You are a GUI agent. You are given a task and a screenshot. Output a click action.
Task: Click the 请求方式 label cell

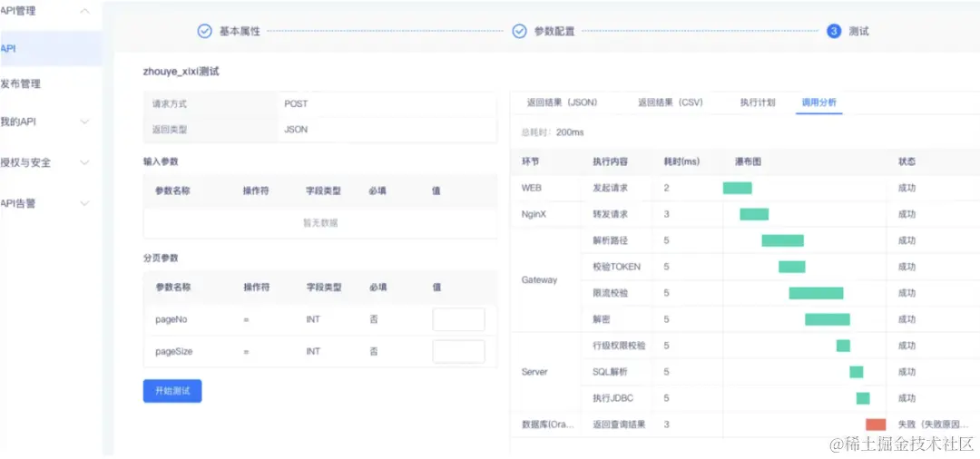click(x=170, y=103)
